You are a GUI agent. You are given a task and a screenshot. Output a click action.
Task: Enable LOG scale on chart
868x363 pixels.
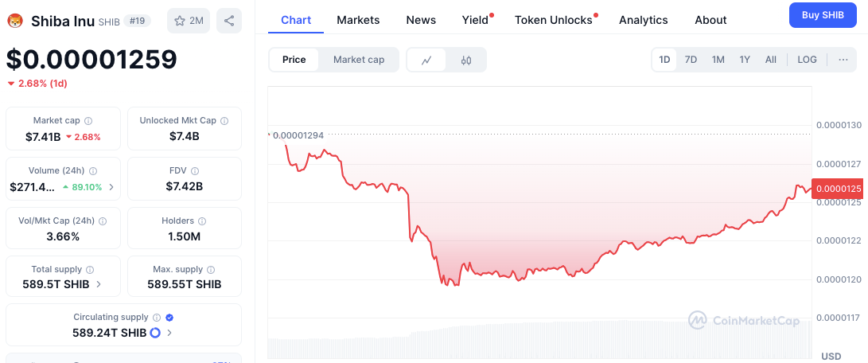pyautogui.click(x=807, y=60)
